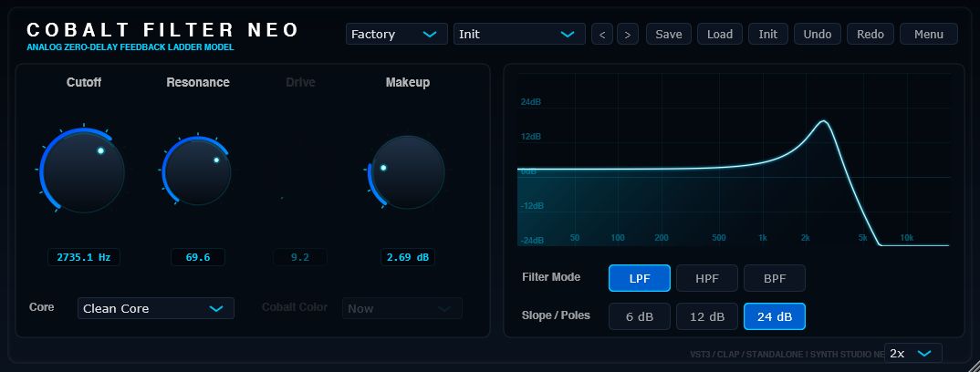Open the 2x oversampling dropdown
980x372 pixels.
pyautogui.click(x=913, y=353)
